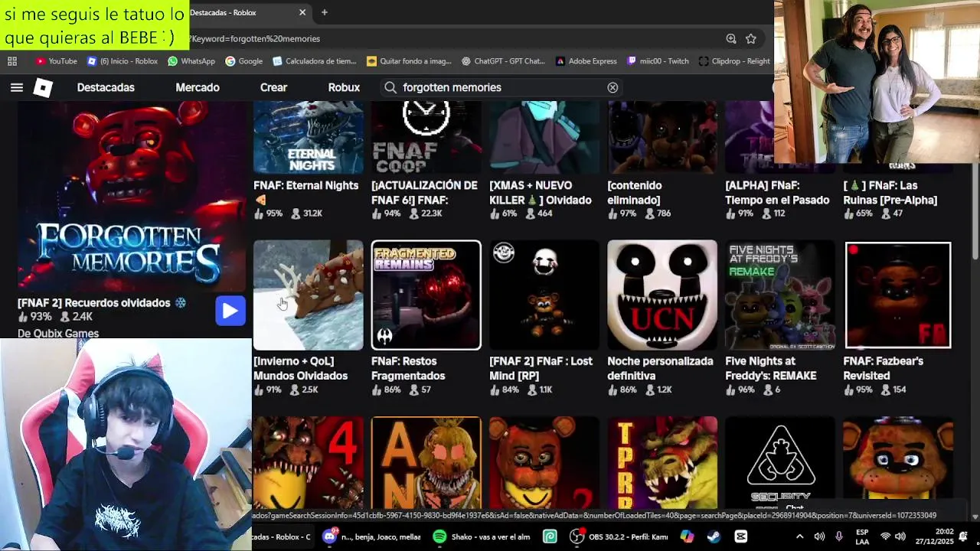Click the FNaF: Restos Fragmentados title
Viewport: 980px width, 551px height.
click(x=407, y=368)
